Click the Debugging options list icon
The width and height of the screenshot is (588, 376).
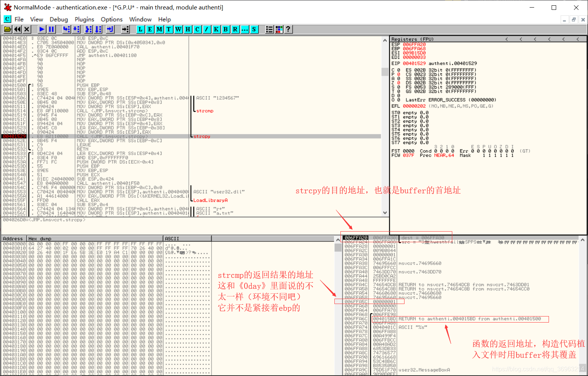point(270,29)
